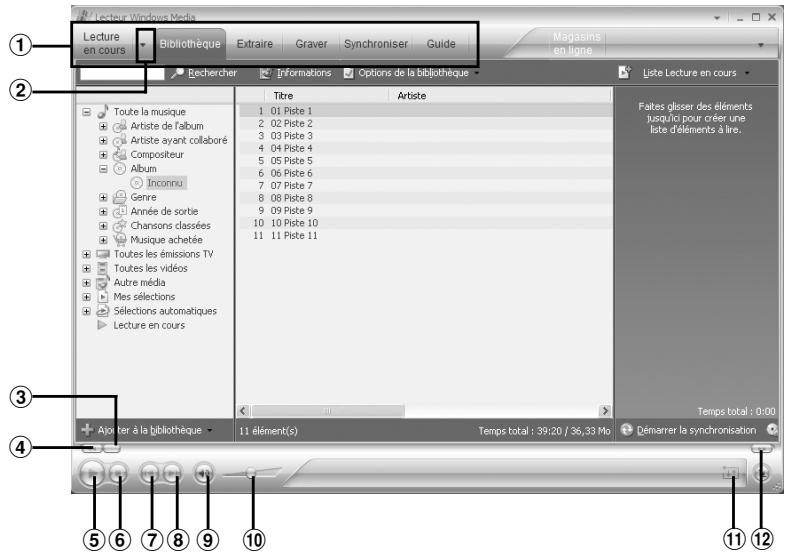
Task: Open the Lecture en cours dropdown arrow
Action: [x=144, y=45]
